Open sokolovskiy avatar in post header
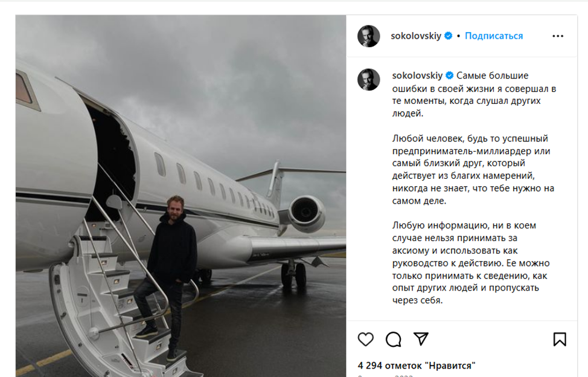The image size is (588, 377). [x=369, y=36]
